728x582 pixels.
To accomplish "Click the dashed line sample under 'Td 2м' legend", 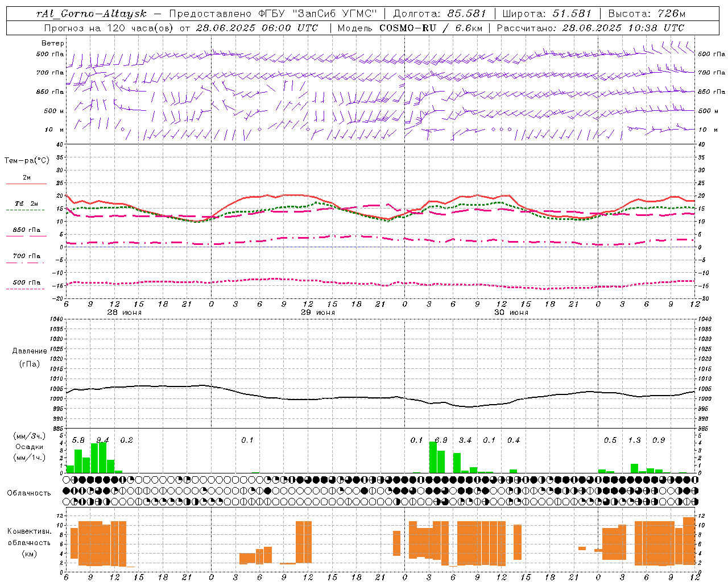I will click(x=26, y=210).
